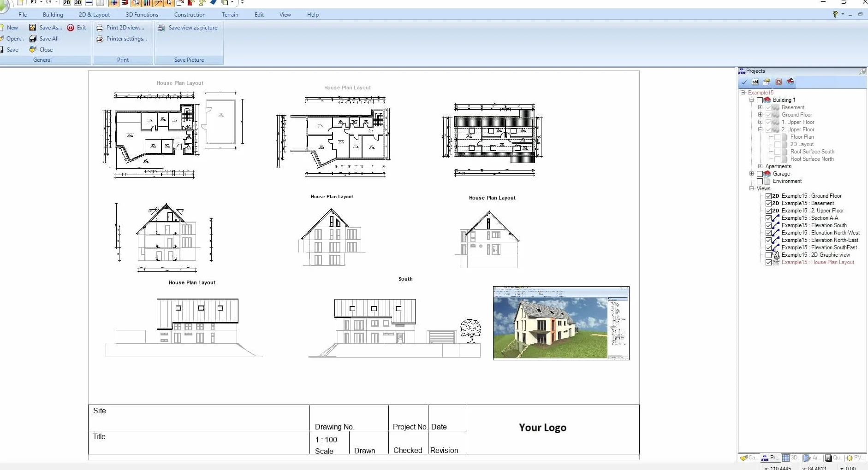Click the Printer settings icon
The height and width of the screenshot is (470, 868).
click(100, 39)
